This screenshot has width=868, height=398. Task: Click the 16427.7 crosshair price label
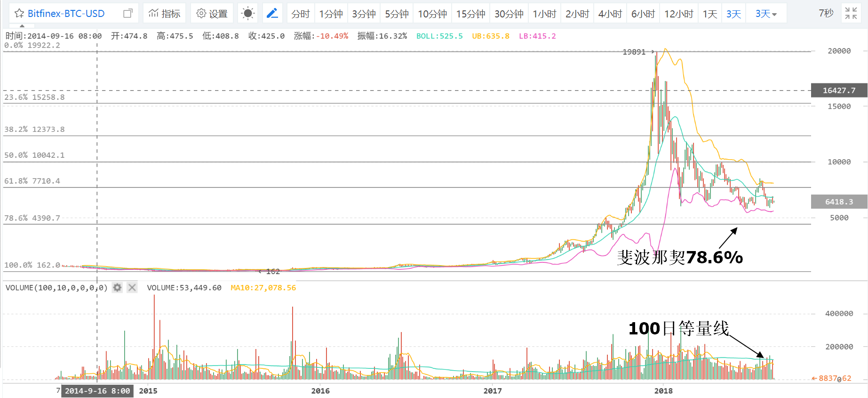click(839, 90)
